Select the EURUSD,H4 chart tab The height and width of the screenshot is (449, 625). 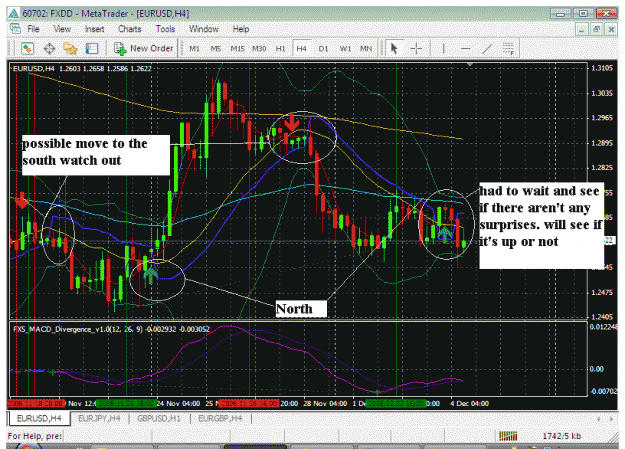tap(39, 418)
